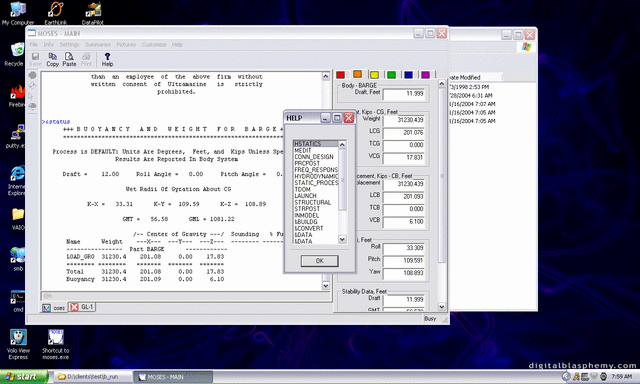Click the Pitch value field 109.591
640x384 pixels.
[x=404, y=260]
